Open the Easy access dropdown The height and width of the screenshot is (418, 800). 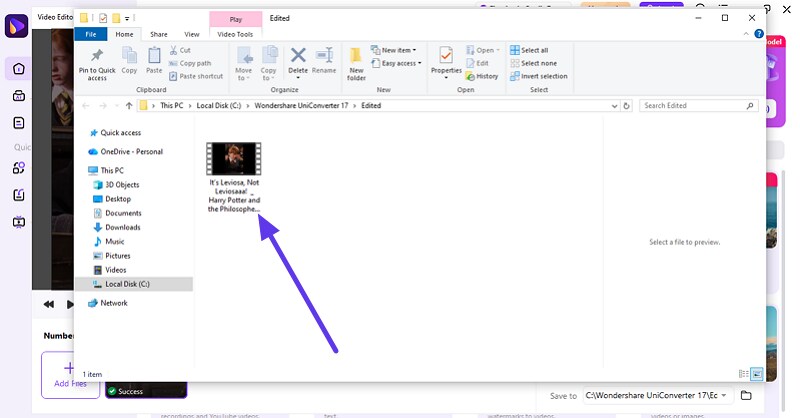click(x=397, y=63)
